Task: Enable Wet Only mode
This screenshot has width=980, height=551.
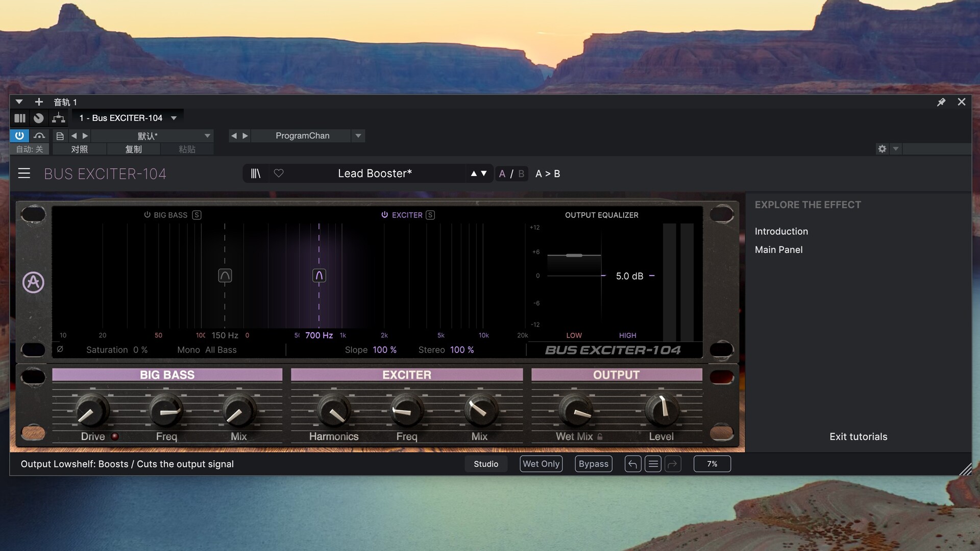Action: click(x=541, y=464)
